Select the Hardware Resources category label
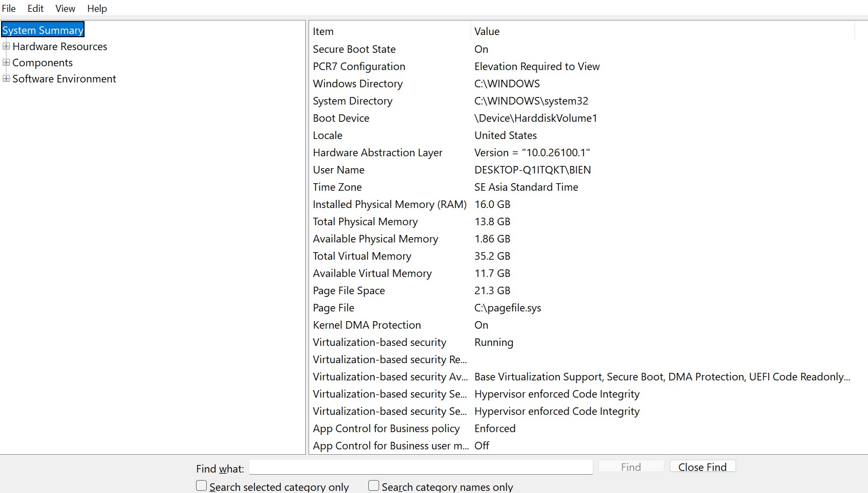The height and width of the screenshot is (493, 868). [x=60, y=46]
